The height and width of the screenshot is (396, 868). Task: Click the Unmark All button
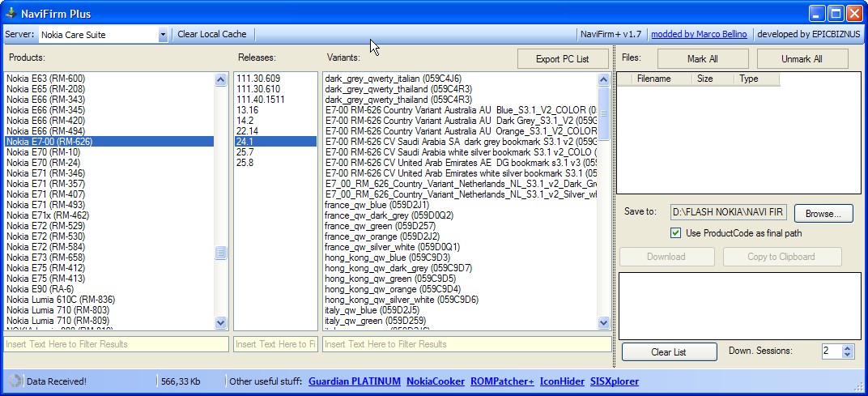point(802,58)
